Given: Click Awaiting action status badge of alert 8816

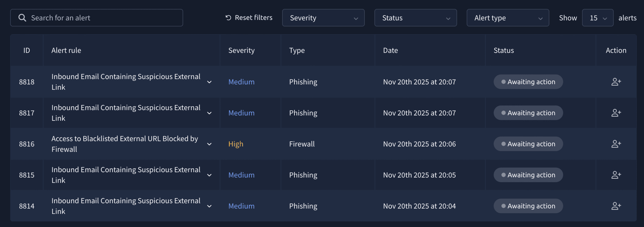Looking at the screenshot, I should point(528,144).
